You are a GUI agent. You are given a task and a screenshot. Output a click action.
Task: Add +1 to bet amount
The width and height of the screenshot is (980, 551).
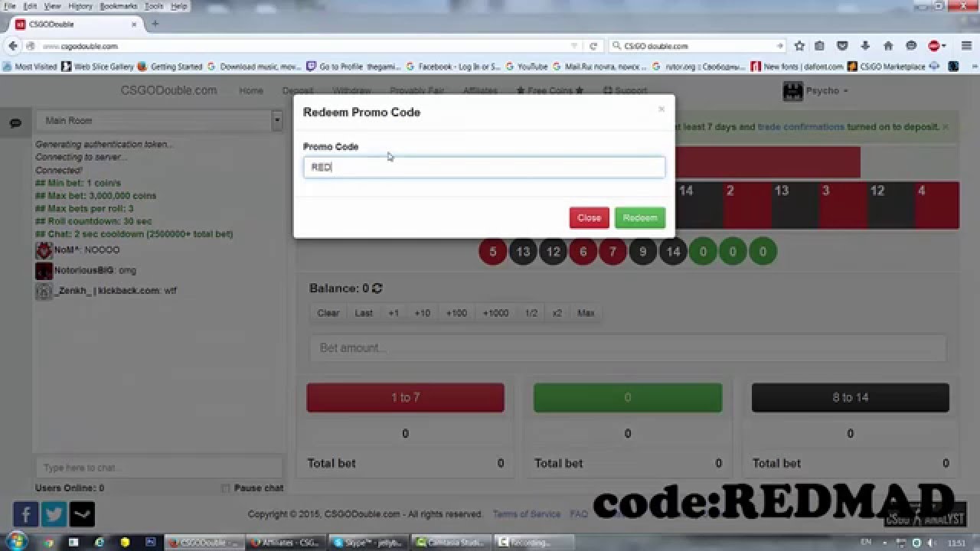click(394, 313)
